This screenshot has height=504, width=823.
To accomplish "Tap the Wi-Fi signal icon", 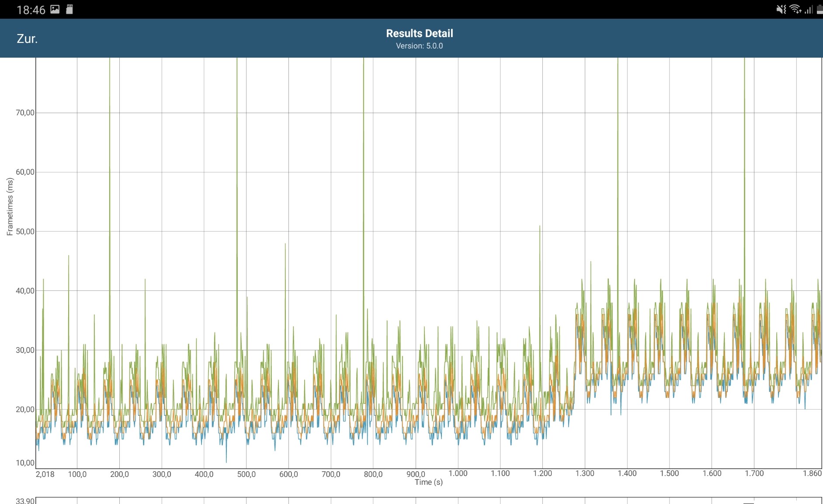I will click(x=795, y=10).
